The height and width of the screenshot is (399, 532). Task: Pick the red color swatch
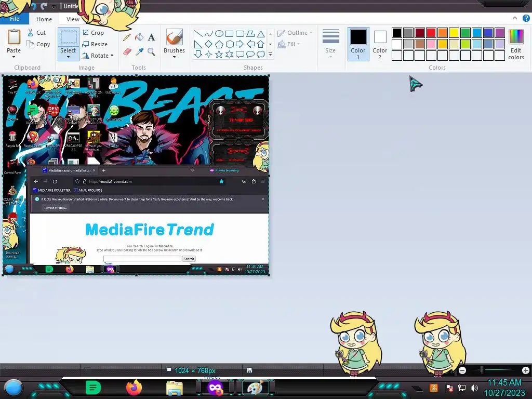(431, 33)
